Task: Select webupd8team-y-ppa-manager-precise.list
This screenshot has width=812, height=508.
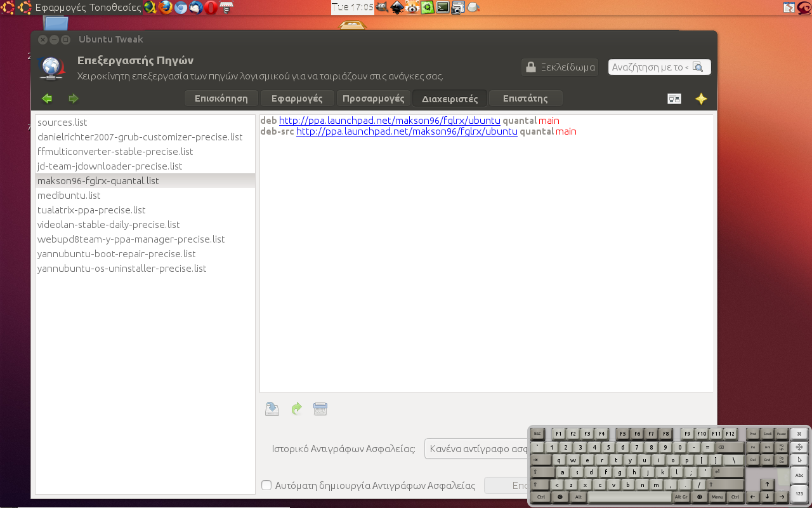Action: 145,239
